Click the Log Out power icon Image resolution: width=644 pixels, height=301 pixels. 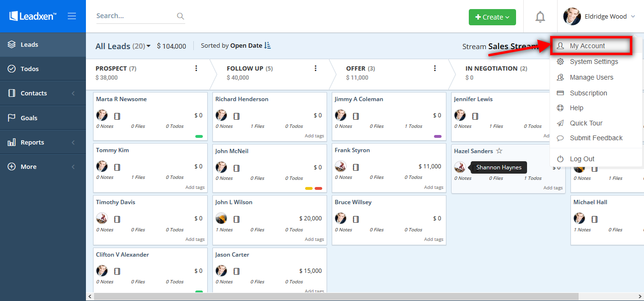[x=560, y=159]
